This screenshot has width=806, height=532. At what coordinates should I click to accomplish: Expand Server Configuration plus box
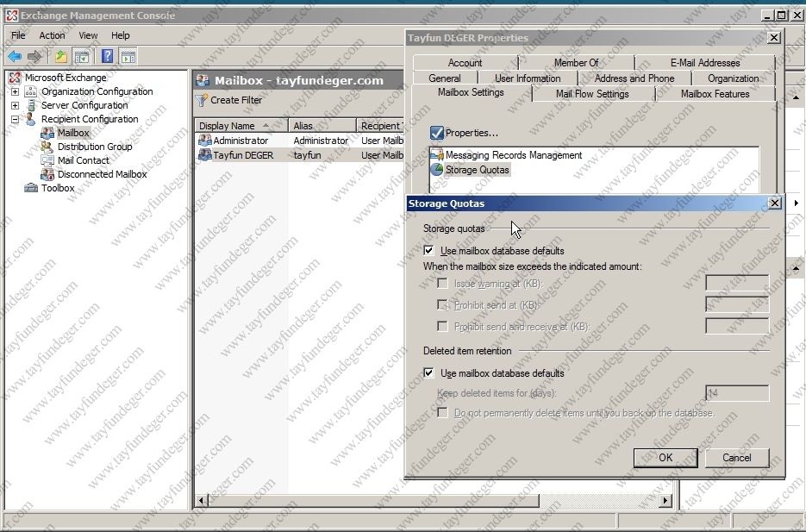(x=15, y=105)
